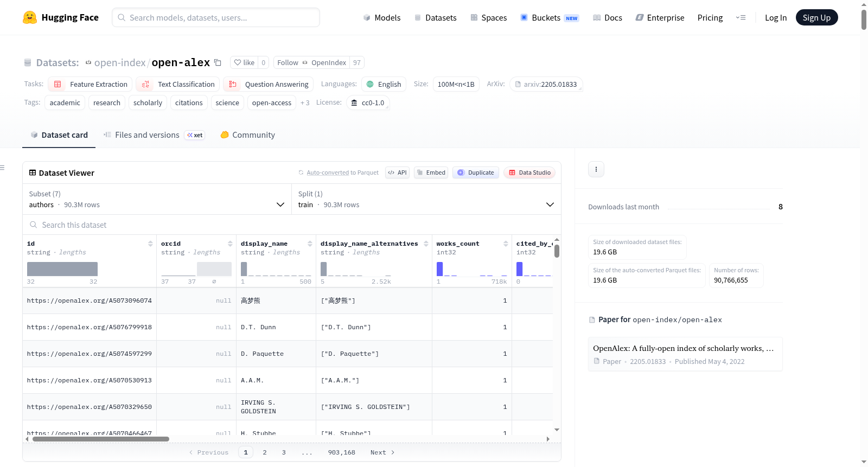The image size is (868, 467).
Task: Select the Dataset card tab
Action: [59, 135]
